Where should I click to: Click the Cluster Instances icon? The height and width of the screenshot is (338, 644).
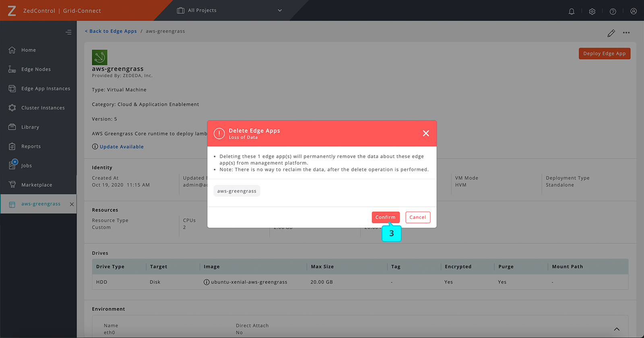[x=12, y=108]
